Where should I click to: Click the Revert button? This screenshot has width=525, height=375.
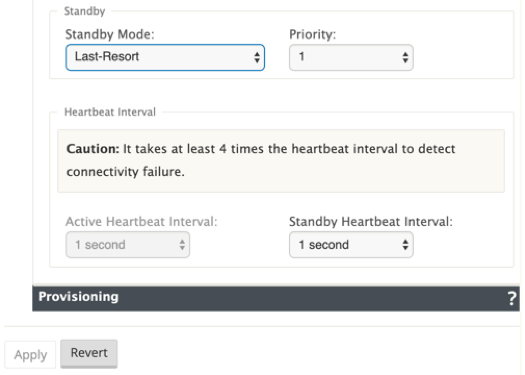coord(89,353)
